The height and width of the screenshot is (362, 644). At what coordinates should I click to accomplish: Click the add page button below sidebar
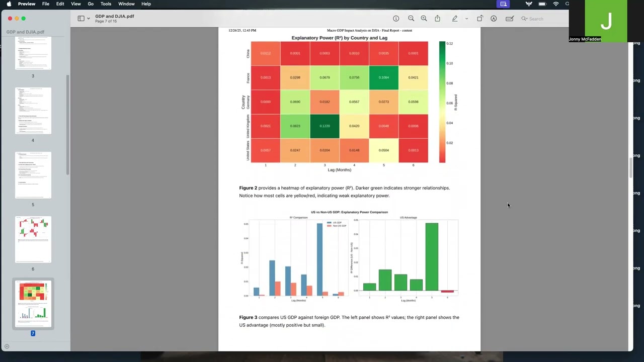[7, 346]
